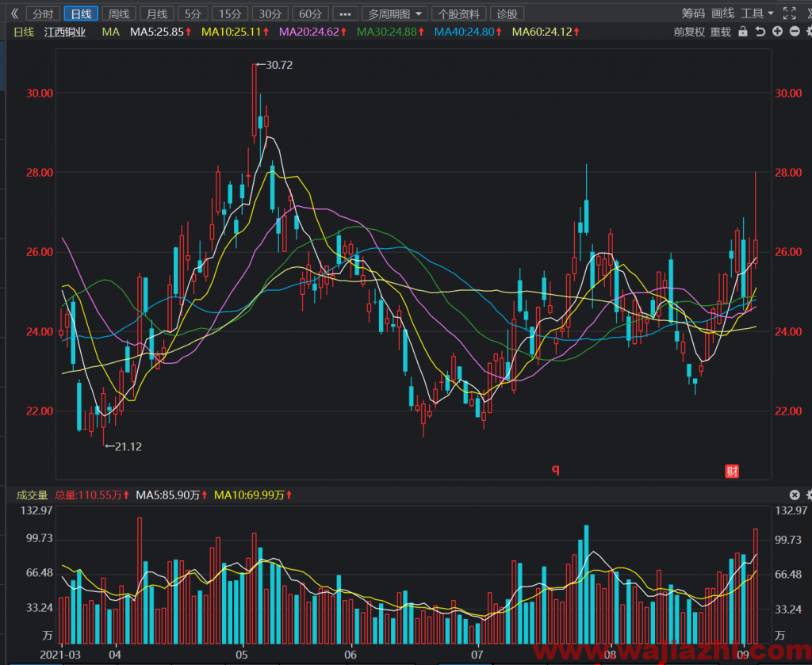812x665 pixels.
Task: Click the volume MA10:69.99万 label
Action: coord(253,495)
